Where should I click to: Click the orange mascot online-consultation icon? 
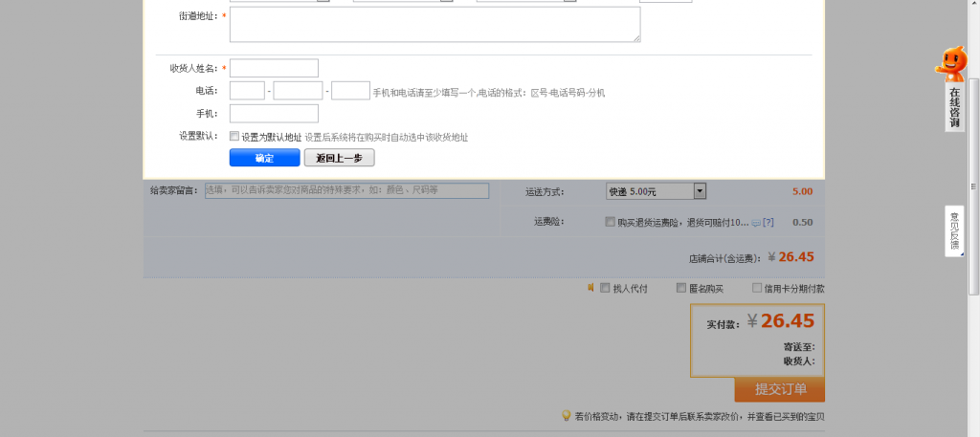951,65
